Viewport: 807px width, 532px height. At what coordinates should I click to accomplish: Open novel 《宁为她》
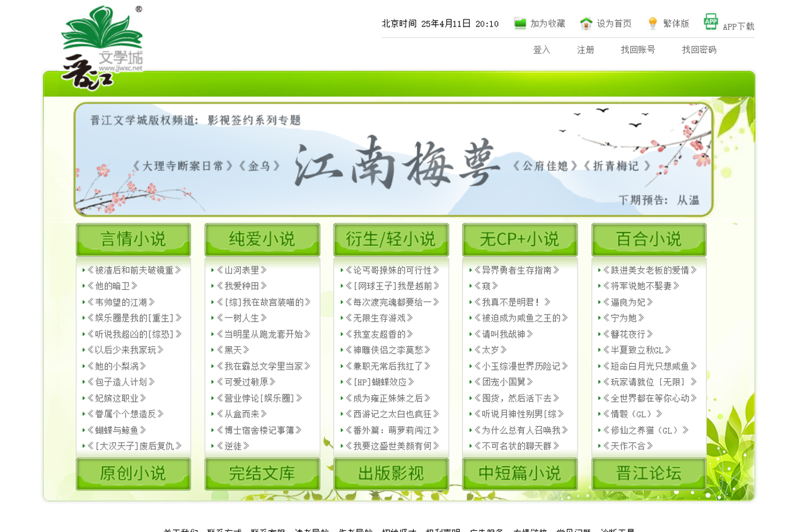pos(624,318)
